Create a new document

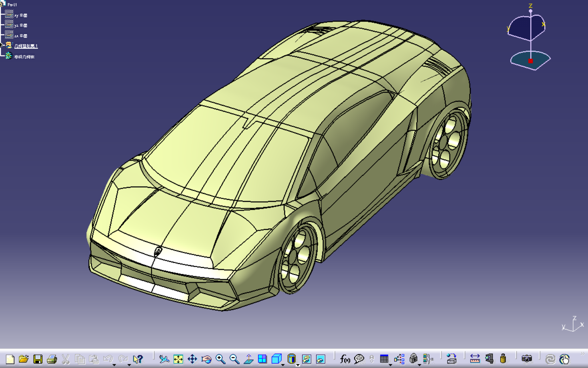(x=10, y=359)
